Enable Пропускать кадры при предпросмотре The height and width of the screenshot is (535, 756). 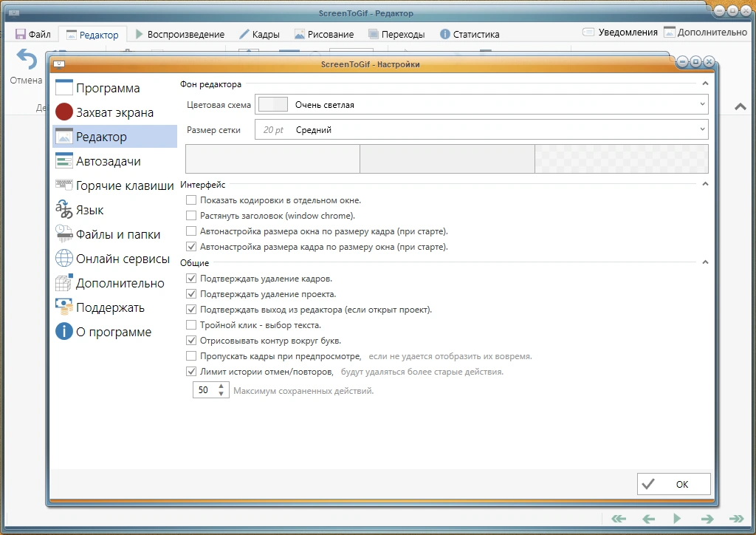tap(191, 356)
